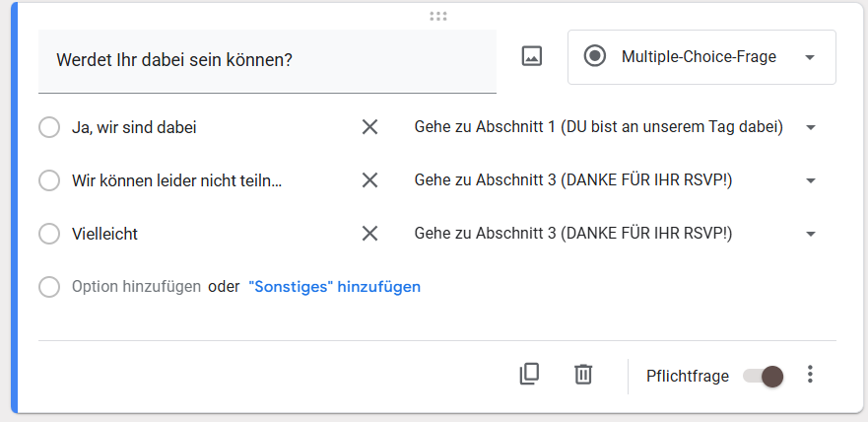Toggle the Pflichtfrage switch

tap(764, 376)
